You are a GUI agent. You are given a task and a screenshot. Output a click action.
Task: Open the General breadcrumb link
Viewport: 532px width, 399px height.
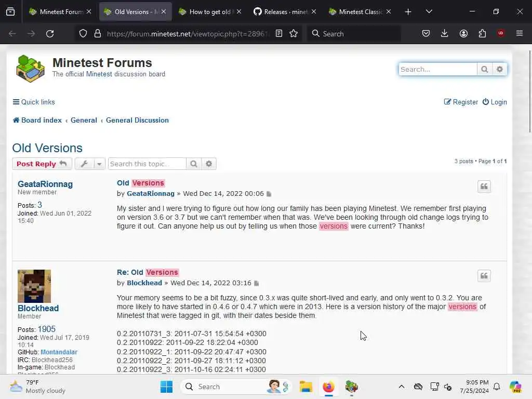(84, 120)
